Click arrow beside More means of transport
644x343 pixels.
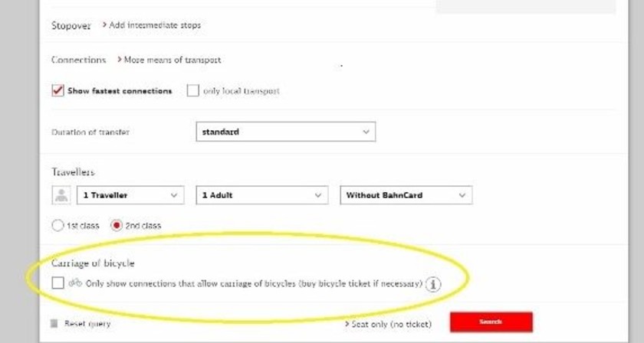click(x=119, y=59)
